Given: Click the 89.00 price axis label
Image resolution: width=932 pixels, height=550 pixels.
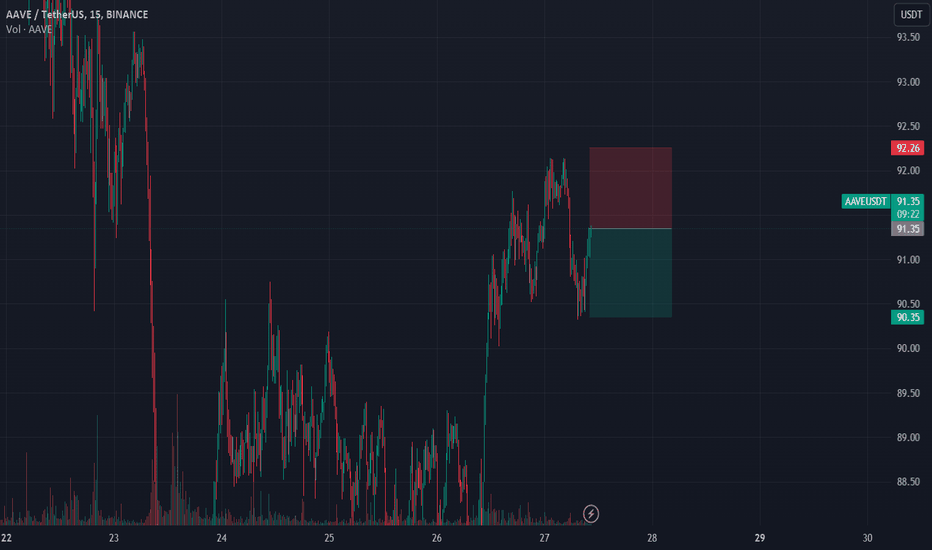Looking at the screenshot, I should pos(908,438).
